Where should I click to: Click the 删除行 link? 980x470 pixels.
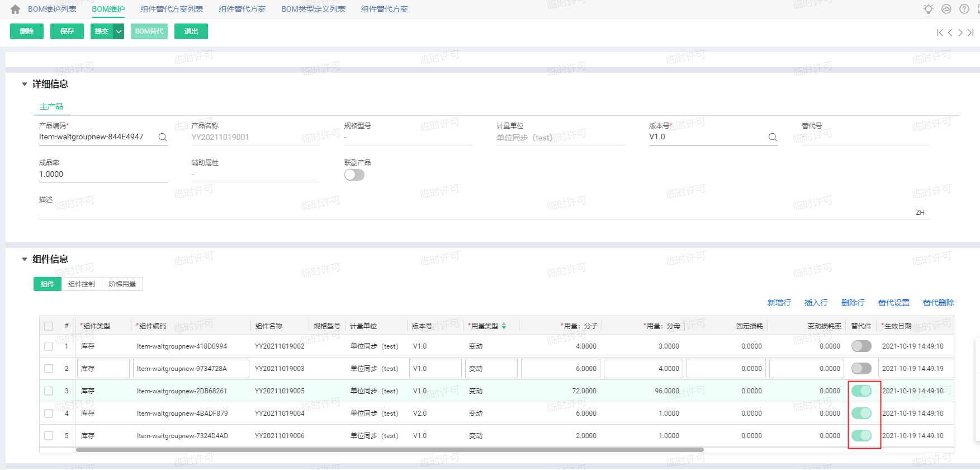pos(853,303)
